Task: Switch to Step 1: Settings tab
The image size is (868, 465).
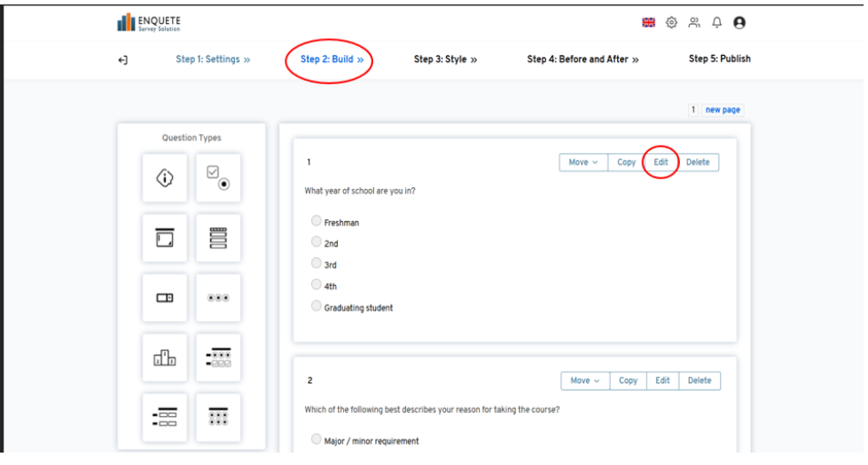Action: coord(213,59)
